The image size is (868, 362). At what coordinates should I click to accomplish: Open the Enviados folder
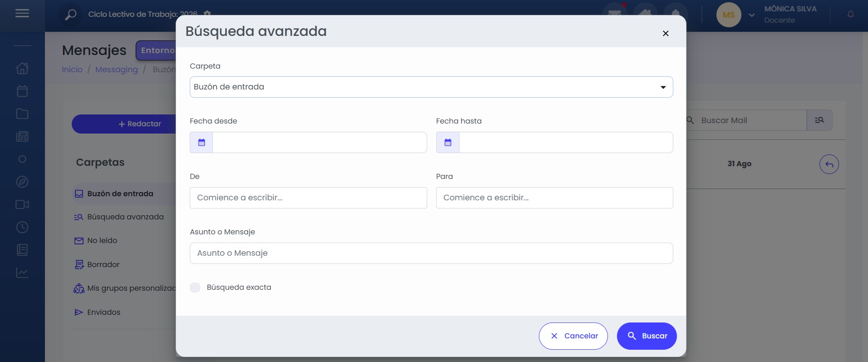click(97, 312)
